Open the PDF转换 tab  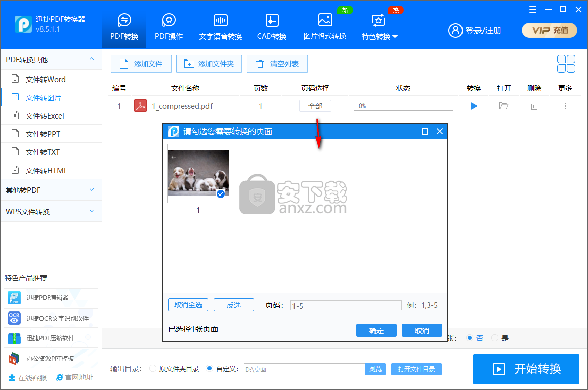click(x=124, y=26)
